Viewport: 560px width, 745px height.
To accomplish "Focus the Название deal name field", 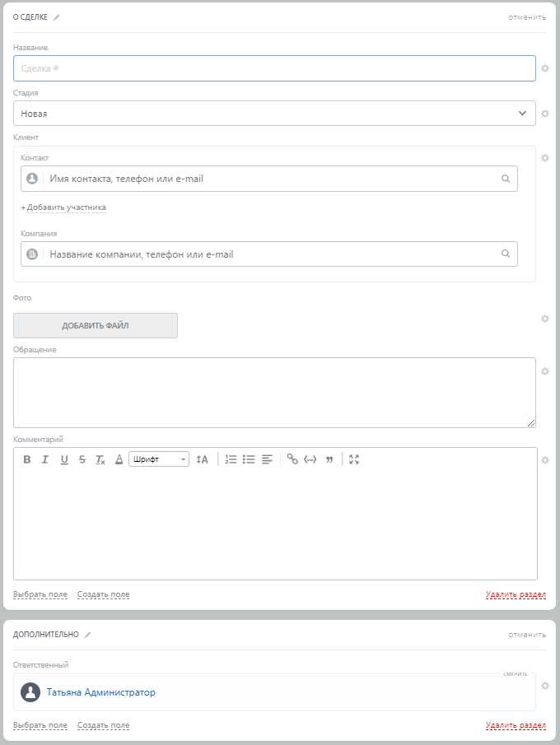I will (274, 68).
